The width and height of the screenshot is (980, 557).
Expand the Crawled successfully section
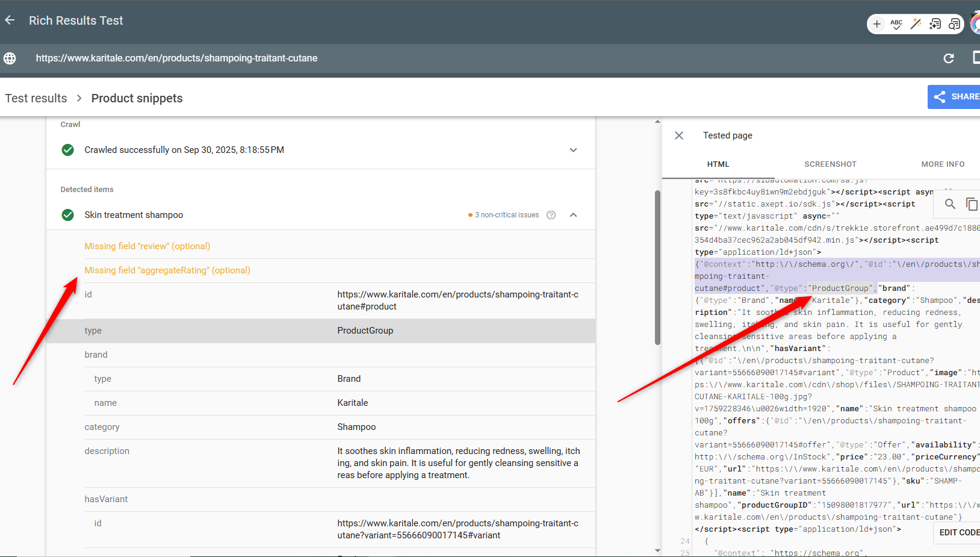(x=574, y=150)
